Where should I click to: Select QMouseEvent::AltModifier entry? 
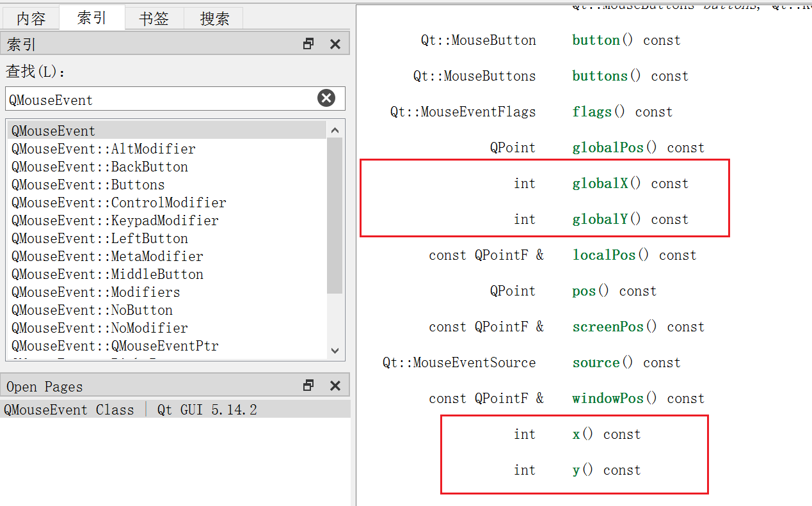pyautogui.click(x=104, y=148)
